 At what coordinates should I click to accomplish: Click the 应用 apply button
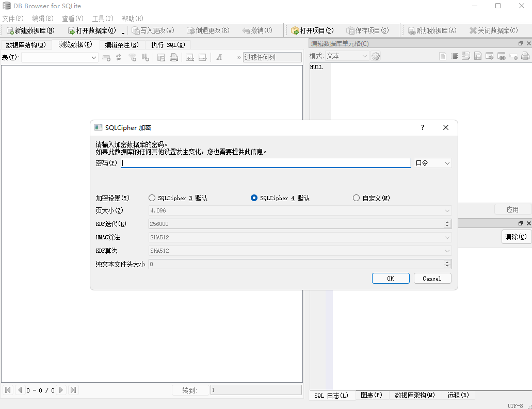click(x=512, y=209)
